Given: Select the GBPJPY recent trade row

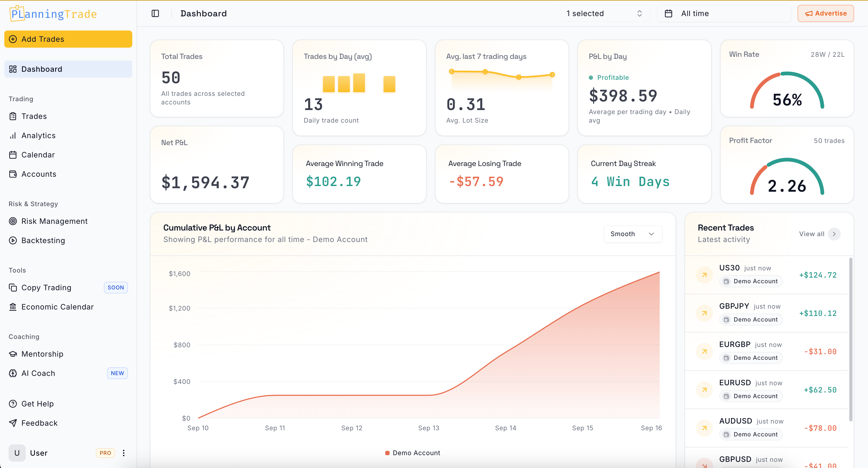Looking at the screenshot, I should (x=766, y=313).
